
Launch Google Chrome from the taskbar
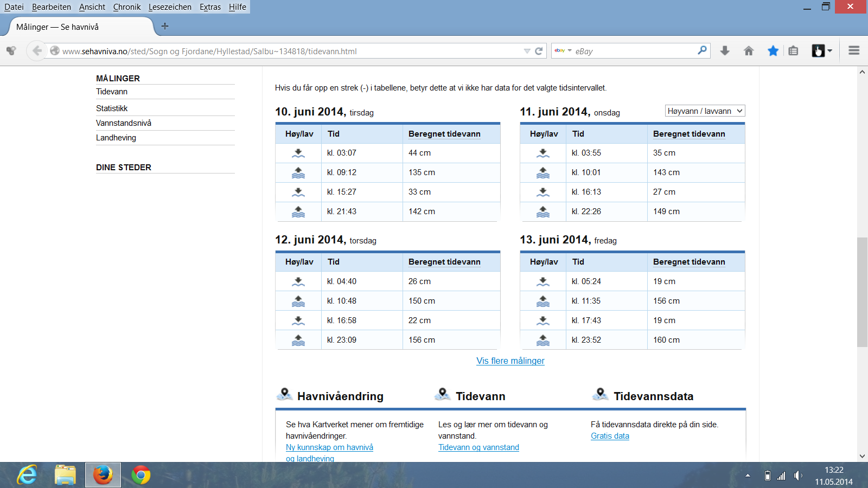141,475
